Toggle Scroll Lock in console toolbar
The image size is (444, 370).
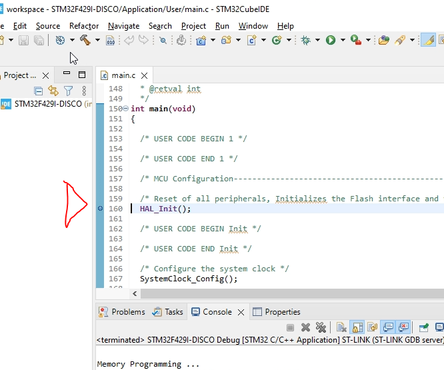point(357,328)
